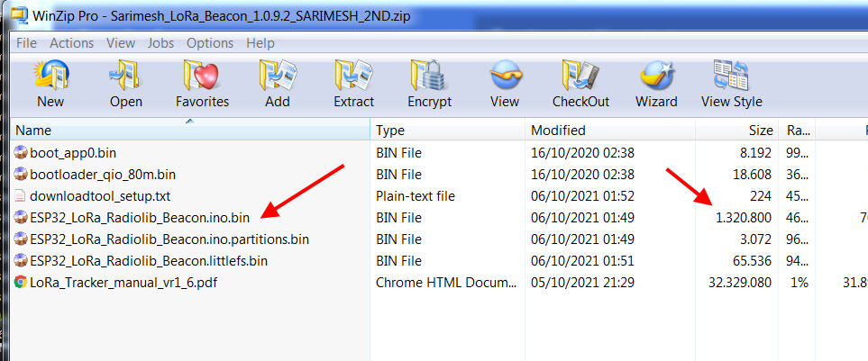The height and width of the screenshot is (361, 868).
Task: Sort by the Ratio column header
Action: 797,131
